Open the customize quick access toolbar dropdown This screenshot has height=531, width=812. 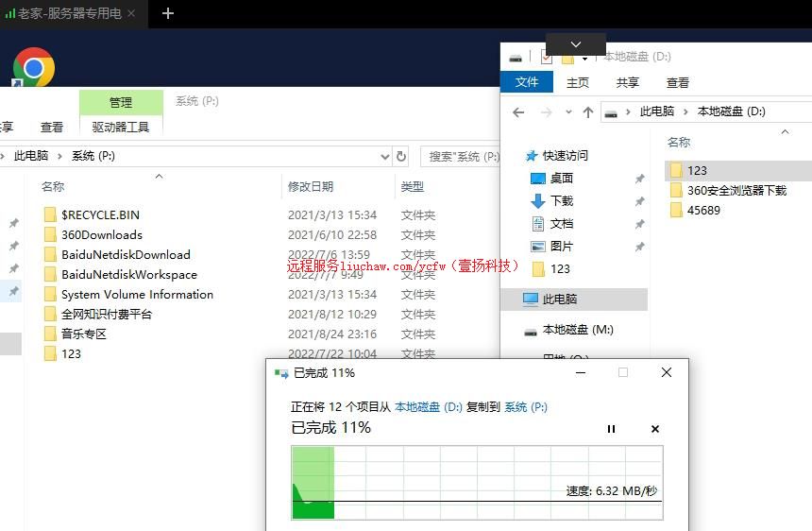click(x=585, y=59)
